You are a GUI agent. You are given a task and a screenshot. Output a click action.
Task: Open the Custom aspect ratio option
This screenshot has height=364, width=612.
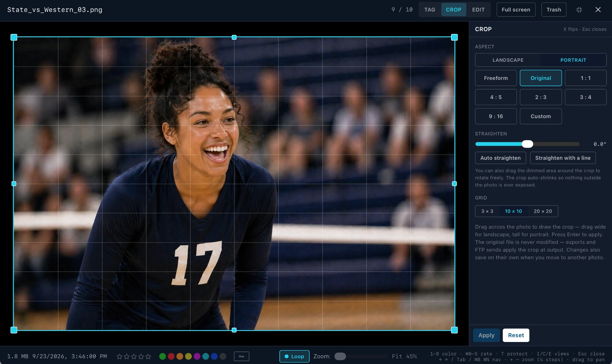coord(541,116)
